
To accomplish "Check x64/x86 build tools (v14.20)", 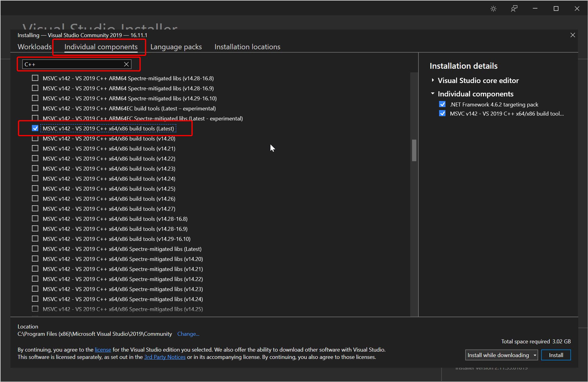I will pyautogui.click(x=35, y=138).
